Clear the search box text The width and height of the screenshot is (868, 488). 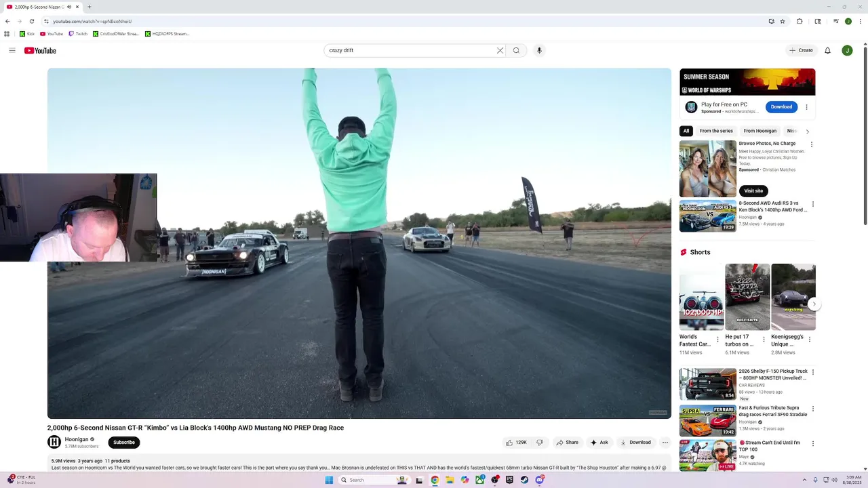[x=500, y=50]
